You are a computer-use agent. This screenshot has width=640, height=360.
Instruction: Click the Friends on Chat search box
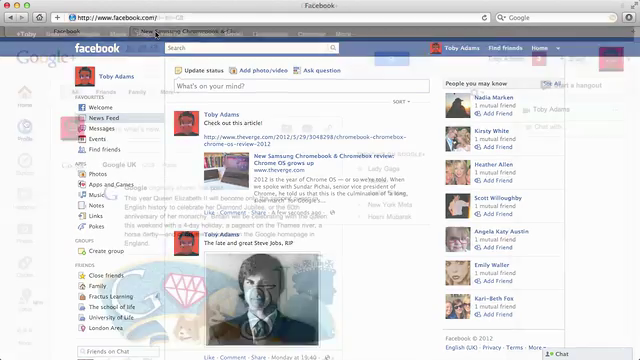click(118, 351)
